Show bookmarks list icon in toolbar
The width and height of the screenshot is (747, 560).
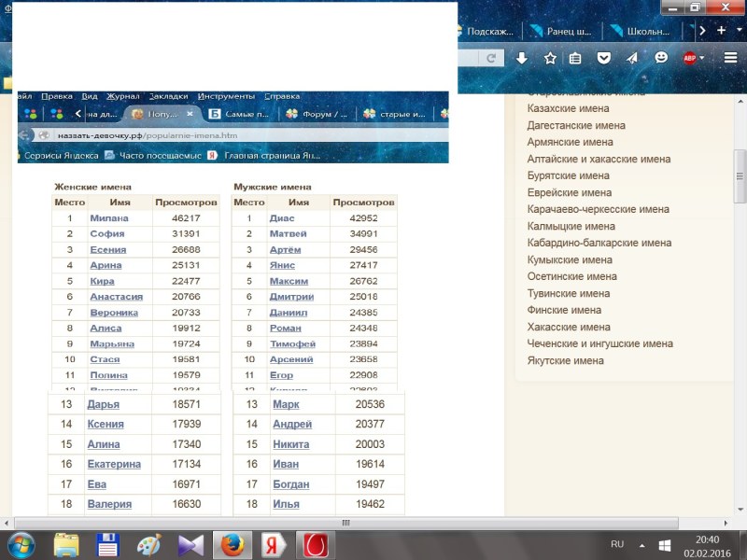576,58
